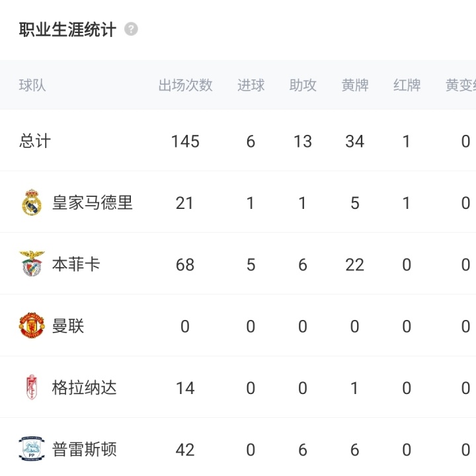Click the help question mark icon

point(131,30)
